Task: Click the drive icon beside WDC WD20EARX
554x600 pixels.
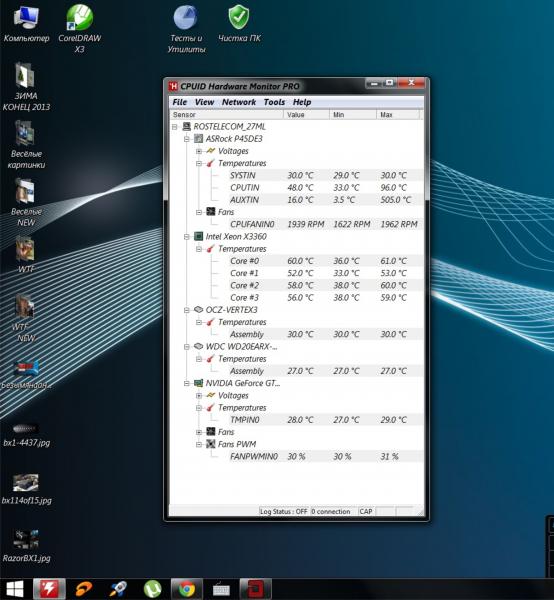Action: (x=198, y=346)
